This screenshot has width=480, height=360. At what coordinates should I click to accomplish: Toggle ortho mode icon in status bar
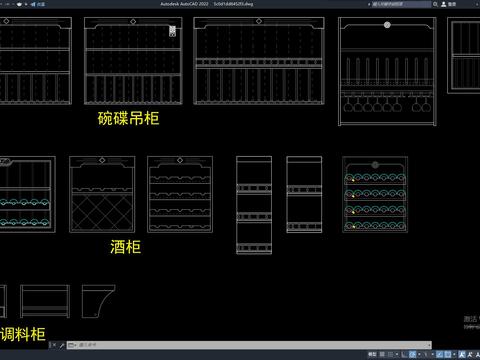(x=404, y=354)
